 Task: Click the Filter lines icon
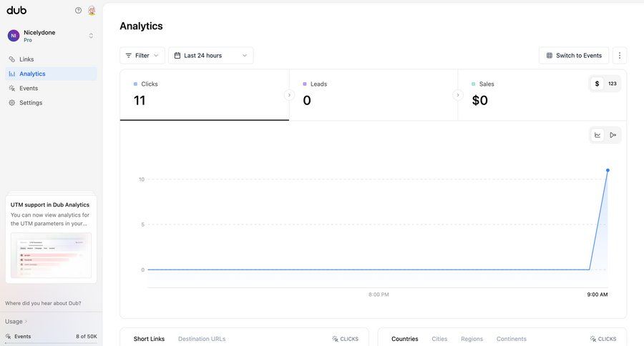tap(129, 56)
